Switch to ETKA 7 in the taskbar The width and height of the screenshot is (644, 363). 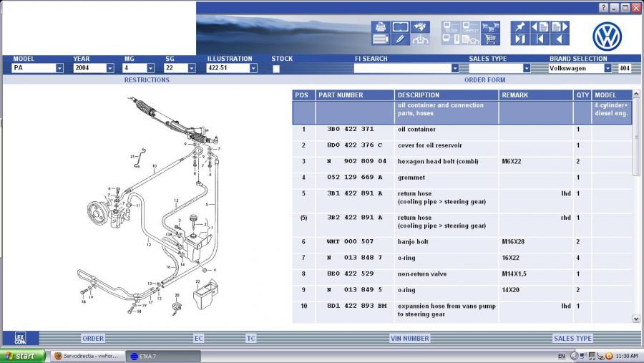click(163, 356)
